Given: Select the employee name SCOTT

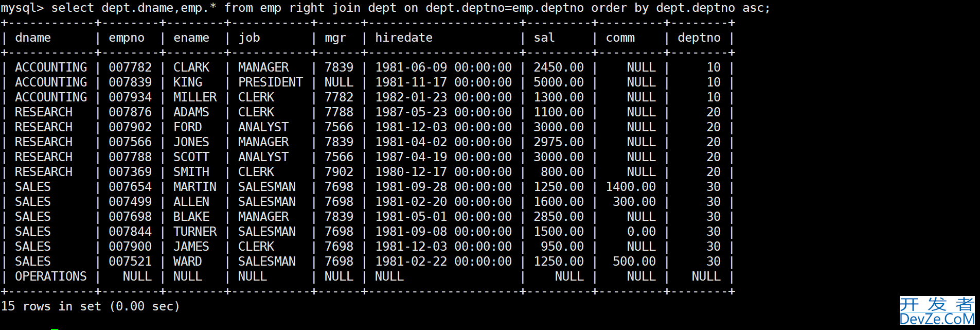Looking at the screenshot, I should [191, 157].
